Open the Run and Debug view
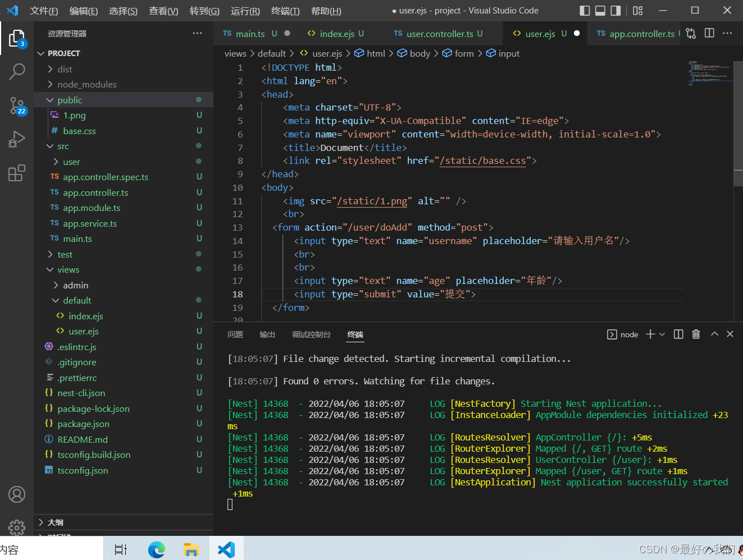 click(x=17, y=139)
